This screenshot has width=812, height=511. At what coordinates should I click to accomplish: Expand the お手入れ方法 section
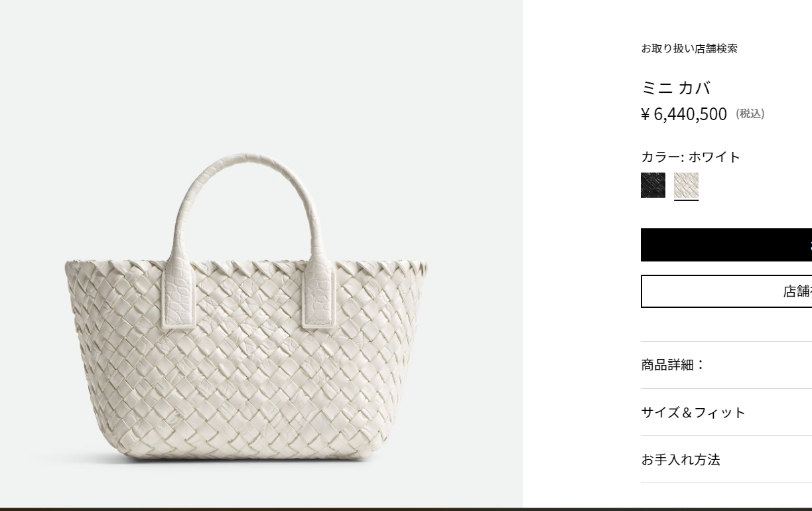(726, 459)
